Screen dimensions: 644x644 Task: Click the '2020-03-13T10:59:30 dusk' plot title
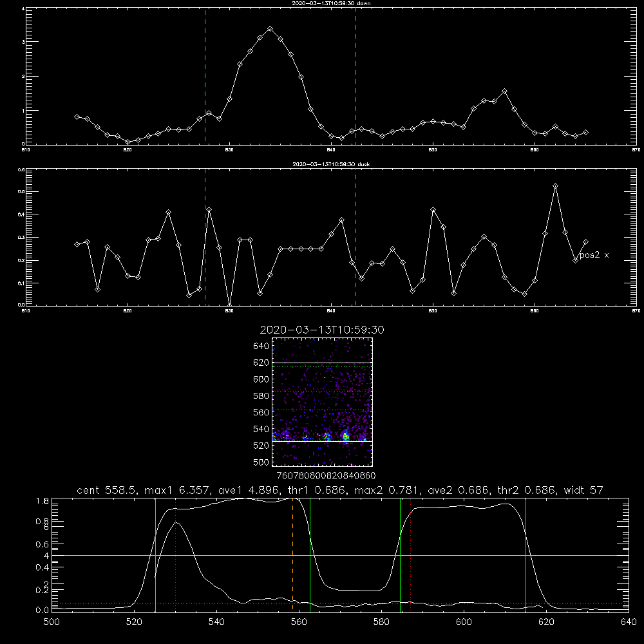[x=331, y=164]
